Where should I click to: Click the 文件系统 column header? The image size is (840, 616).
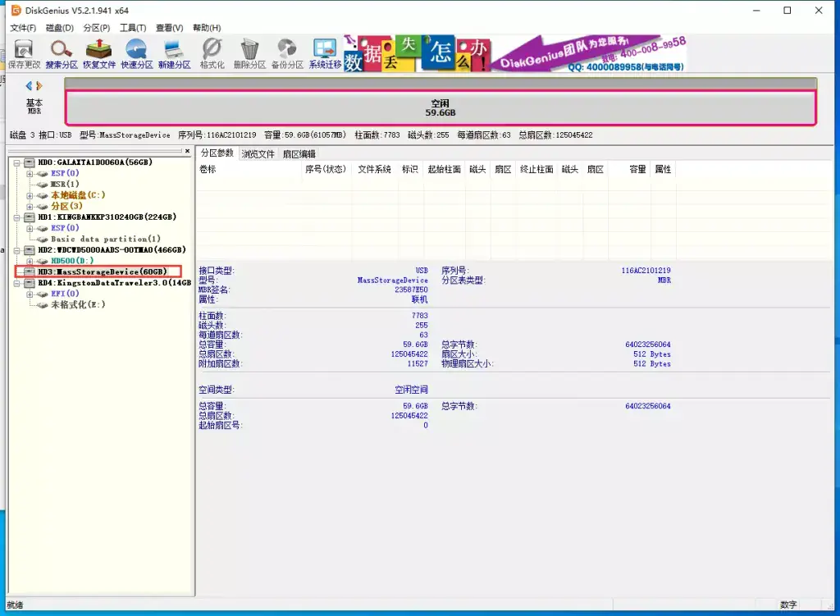coord(374,169)
